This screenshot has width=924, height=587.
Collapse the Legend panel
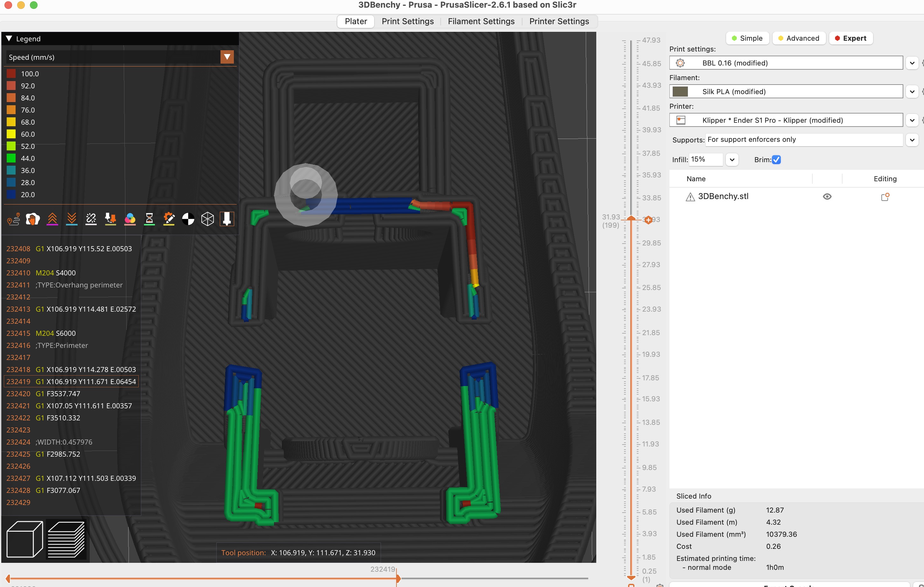pyautogui.click(x=9, y=38)
